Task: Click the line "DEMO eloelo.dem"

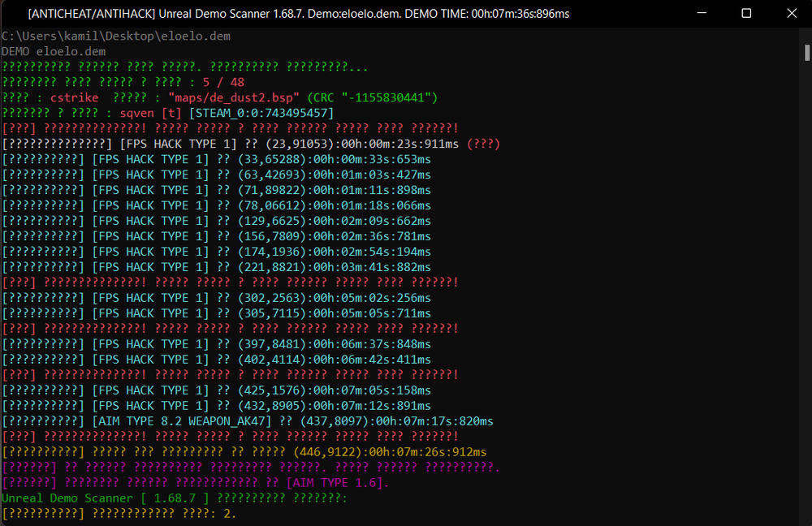Action: [54, 52]
